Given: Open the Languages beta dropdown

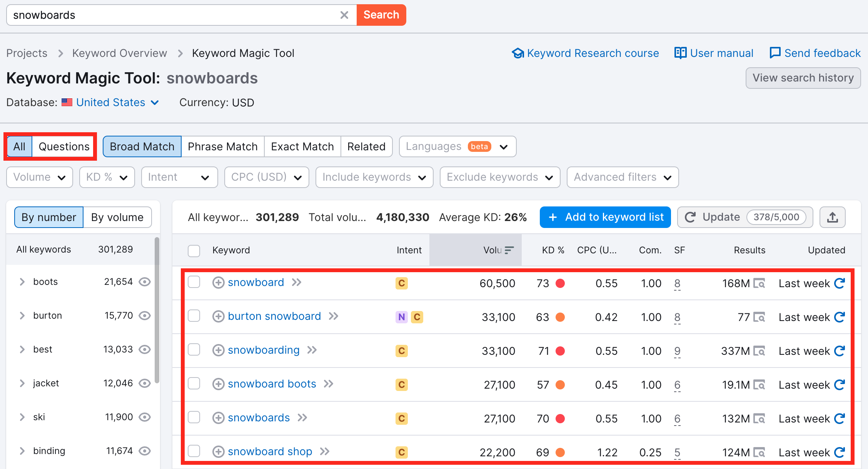Looking at the screenshot, I should 457,146.
